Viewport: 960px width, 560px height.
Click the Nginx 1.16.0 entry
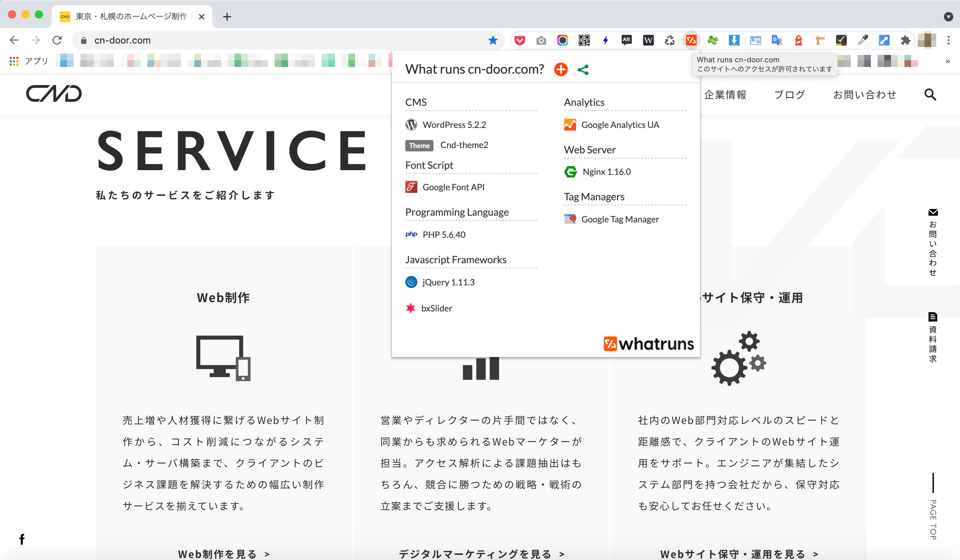597,172
